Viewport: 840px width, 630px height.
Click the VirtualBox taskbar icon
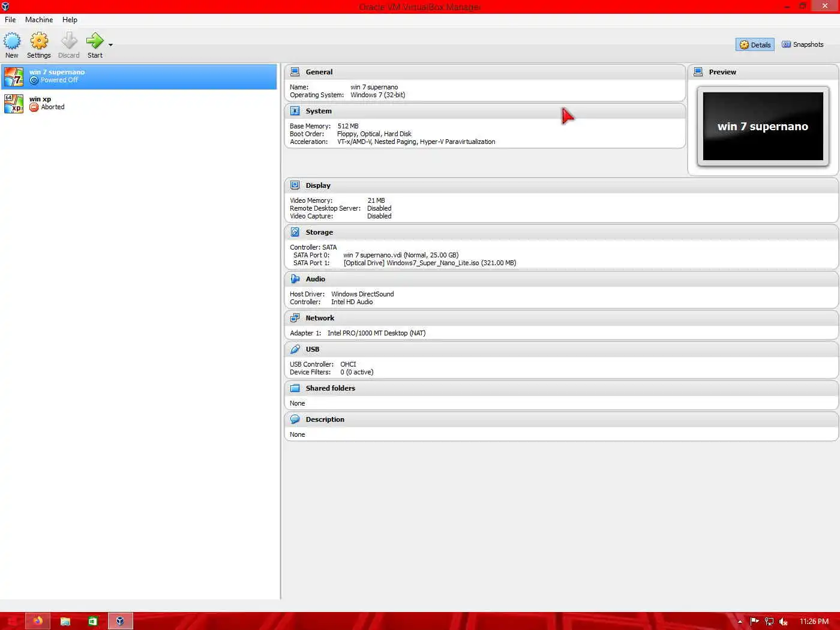120,621
